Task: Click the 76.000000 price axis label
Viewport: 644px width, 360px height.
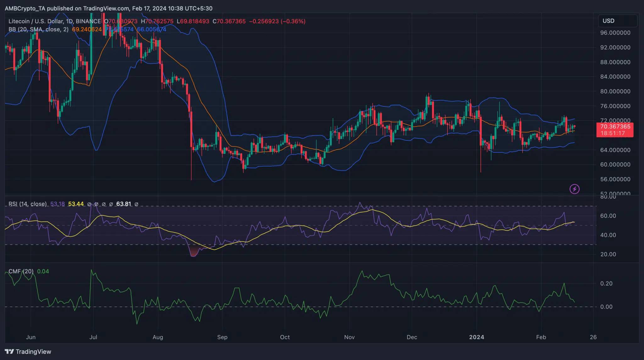Action: pos(615,106)
